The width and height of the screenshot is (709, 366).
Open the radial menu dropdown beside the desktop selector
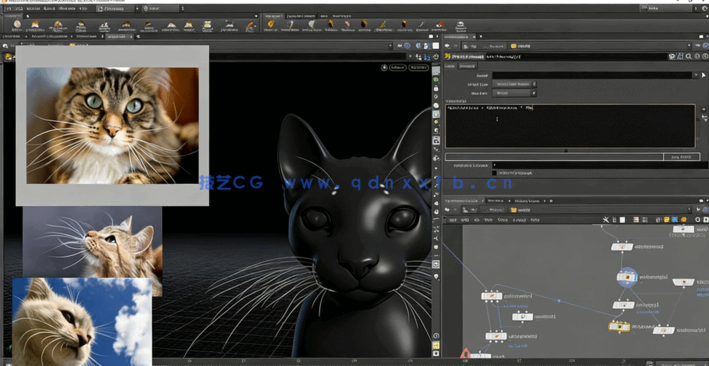coord(160,9)
